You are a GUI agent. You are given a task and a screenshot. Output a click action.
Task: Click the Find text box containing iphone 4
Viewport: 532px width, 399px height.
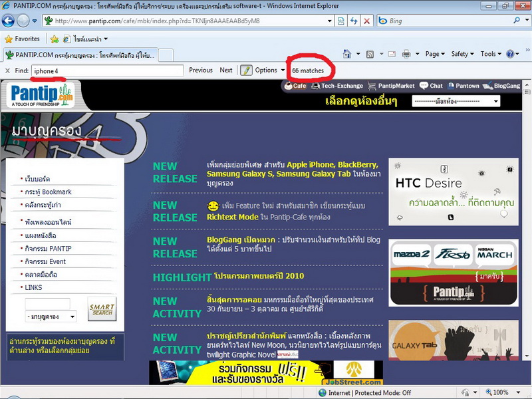(x=108, y=70)
